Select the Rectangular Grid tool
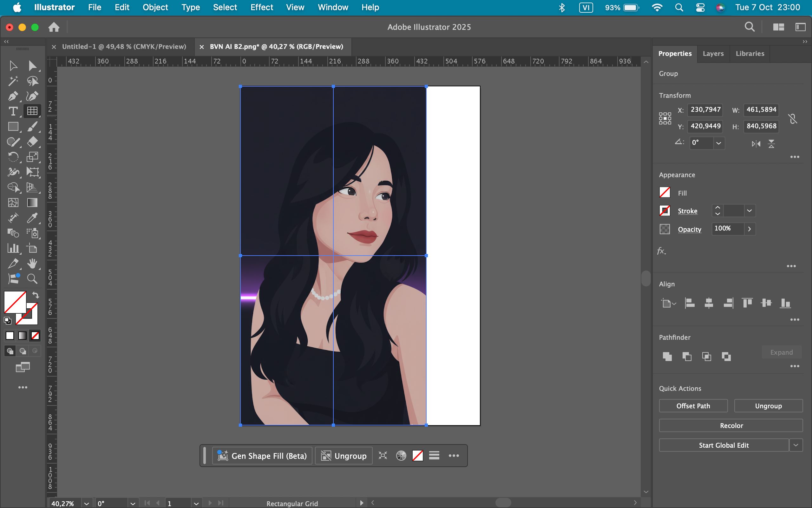Viewport: 812px width, 508px height. [x=32, y=111]
